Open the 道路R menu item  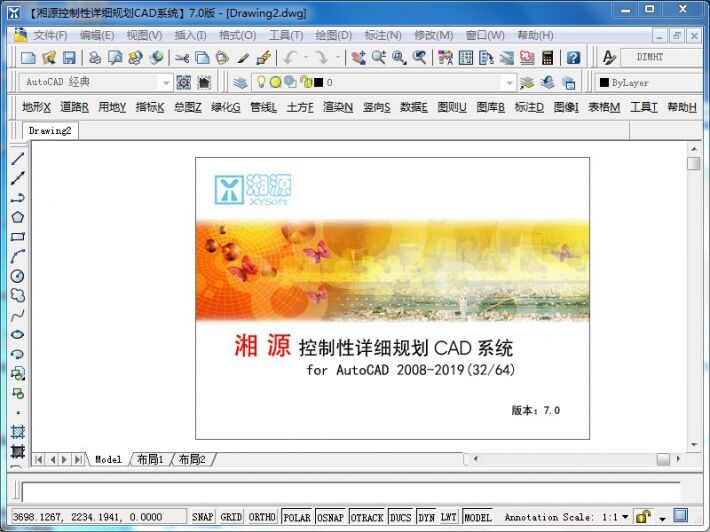[74, 107]
